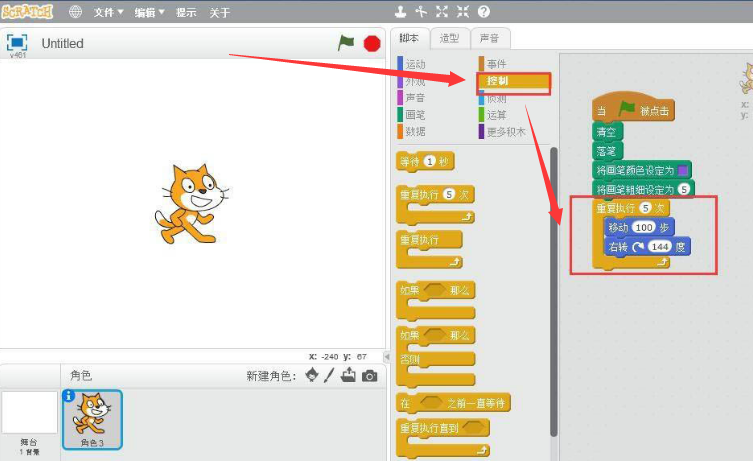
Task: Click the red stop button
Action: (x=372, y=44)
